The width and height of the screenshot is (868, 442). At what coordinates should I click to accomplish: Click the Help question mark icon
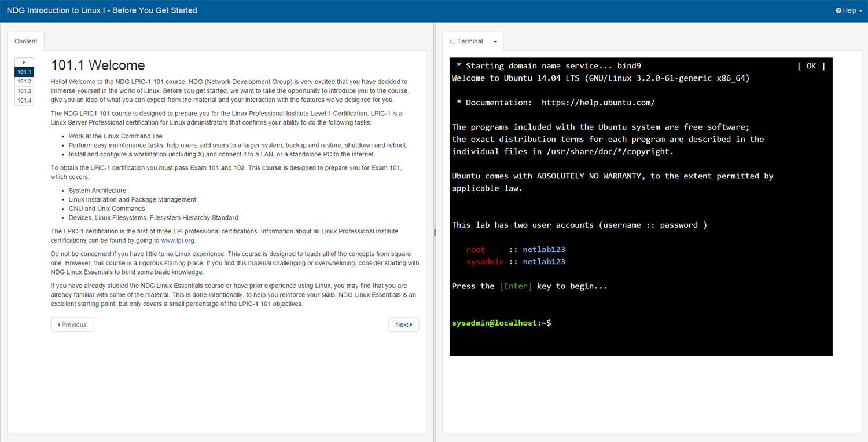(x=838, y=10)
